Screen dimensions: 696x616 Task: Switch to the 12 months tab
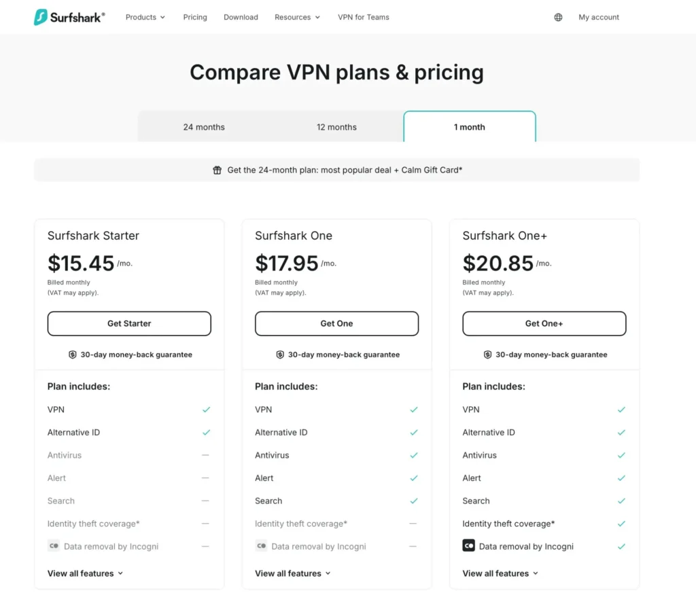336,127
